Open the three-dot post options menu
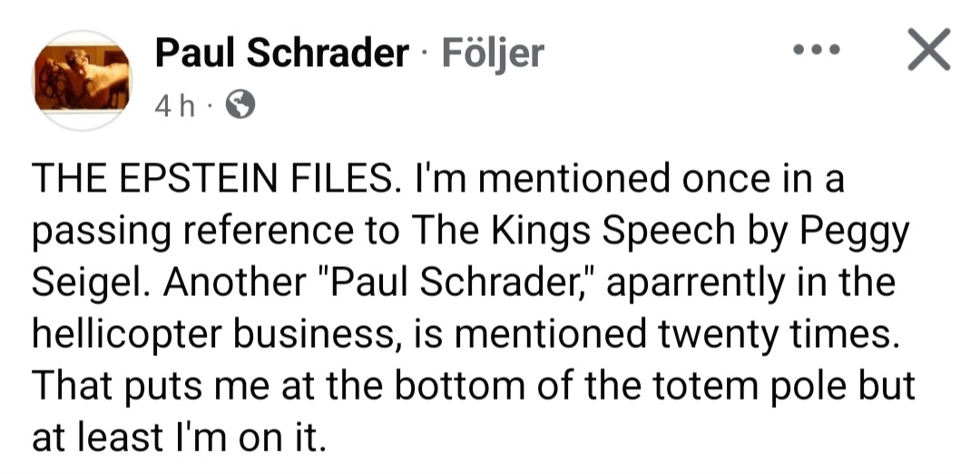This screenshot has width=980, height=474. [x=813, y=52]
